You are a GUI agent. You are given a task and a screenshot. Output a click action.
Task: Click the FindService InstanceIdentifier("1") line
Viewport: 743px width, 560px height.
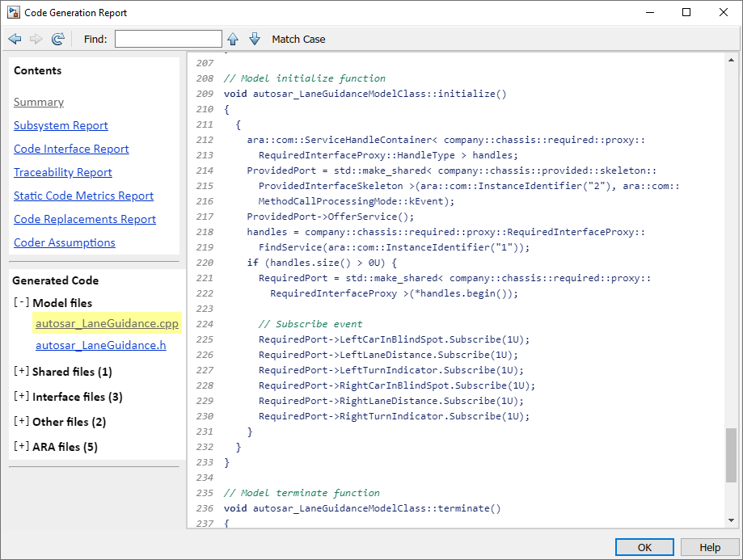tap(395, 247)
